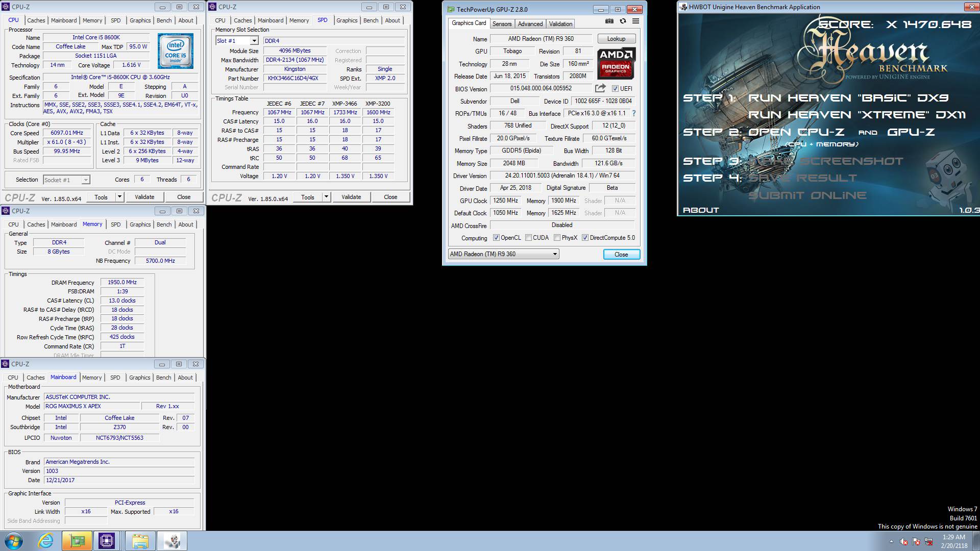The width and height of the screenshot is (980, 551).
Task: Show hidden system tray icons
Action: (x=891, y=541)
